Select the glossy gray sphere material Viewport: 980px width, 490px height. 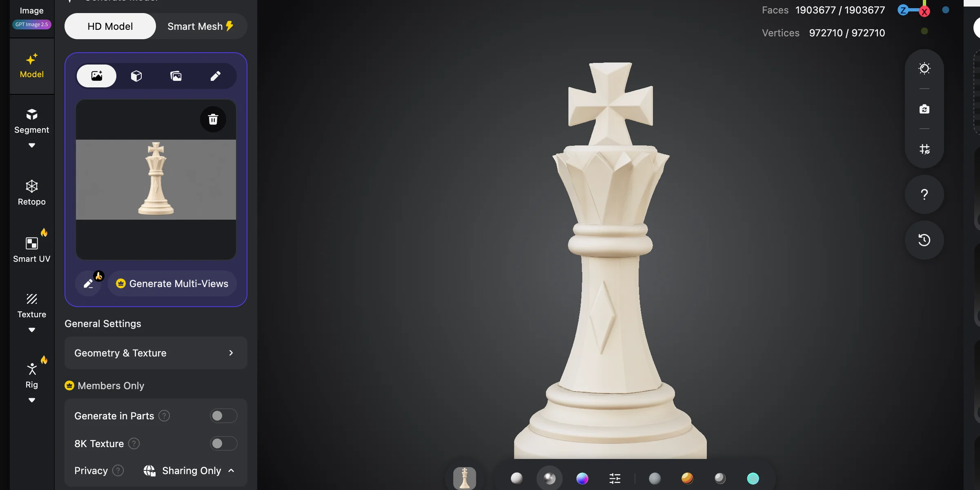550,478
